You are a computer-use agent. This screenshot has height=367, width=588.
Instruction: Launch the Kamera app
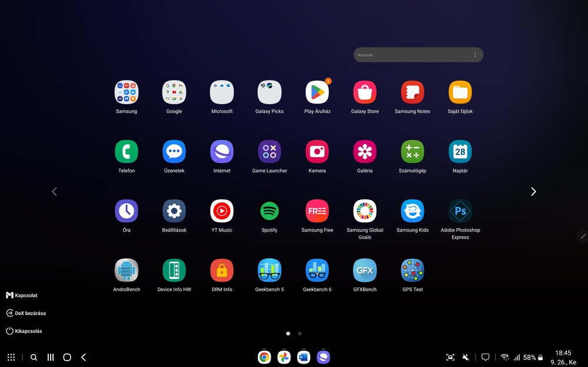coord(317,152)
